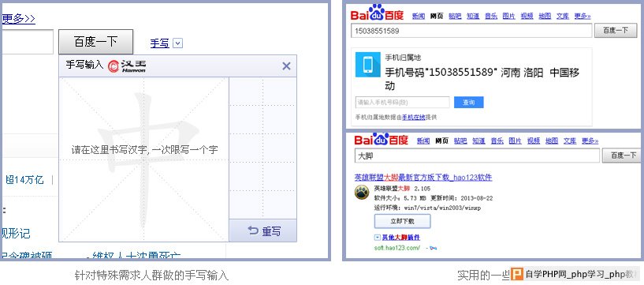
Task: Open 图片 on the 大脚 search page
Action: click(x=515, y=141)
